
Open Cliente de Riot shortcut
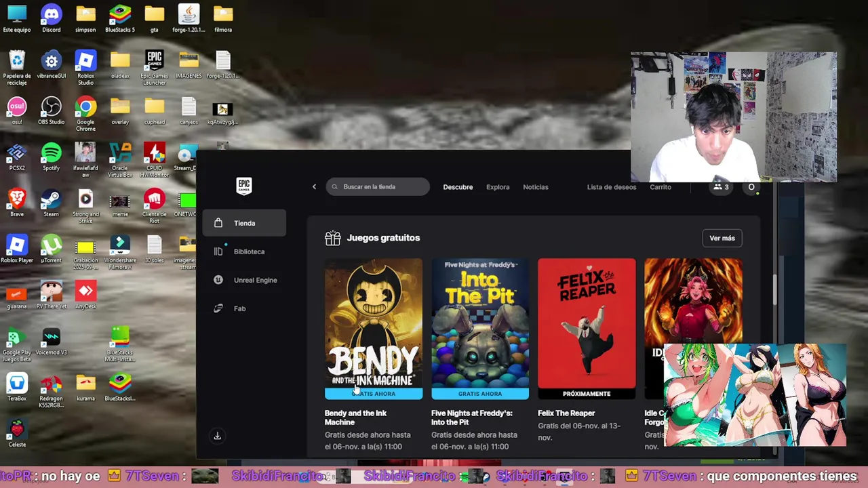point(154,206)
